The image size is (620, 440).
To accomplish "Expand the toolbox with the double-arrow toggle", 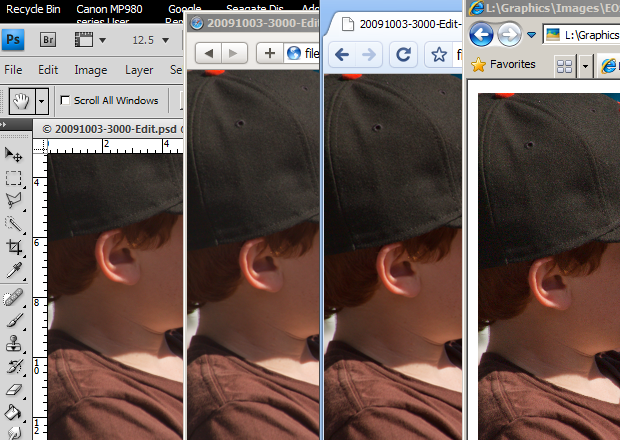I will point(3,125).
